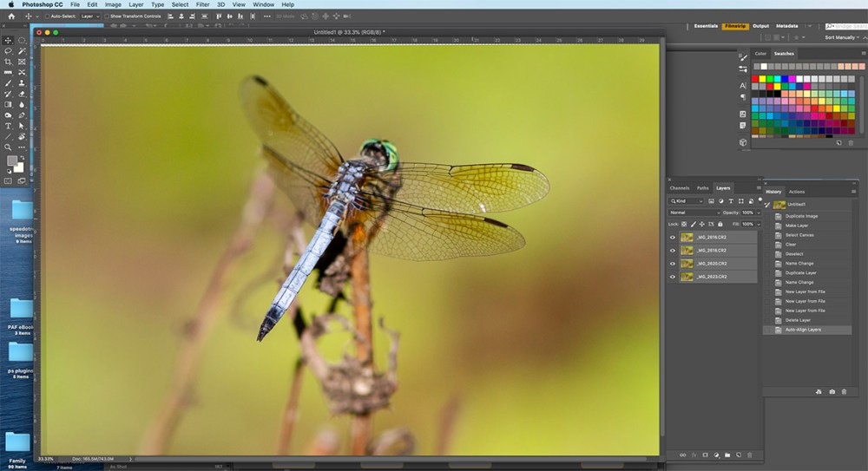Click the Home icon in options bar
The height and width of the screenshot is (471, 868).
point(11,16)
